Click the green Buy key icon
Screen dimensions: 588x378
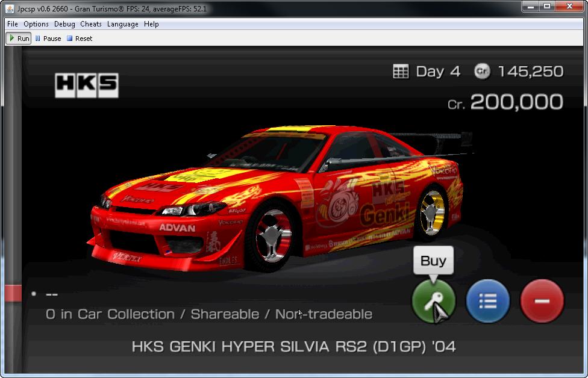[433, 300]
